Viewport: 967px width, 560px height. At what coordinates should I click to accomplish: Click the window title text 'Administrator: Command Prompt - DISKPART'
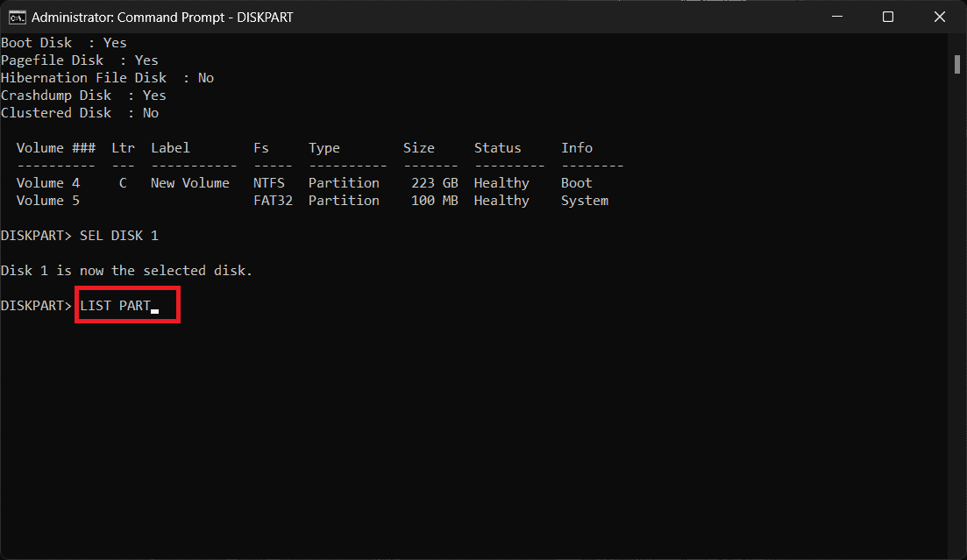(x=162, y=17)
